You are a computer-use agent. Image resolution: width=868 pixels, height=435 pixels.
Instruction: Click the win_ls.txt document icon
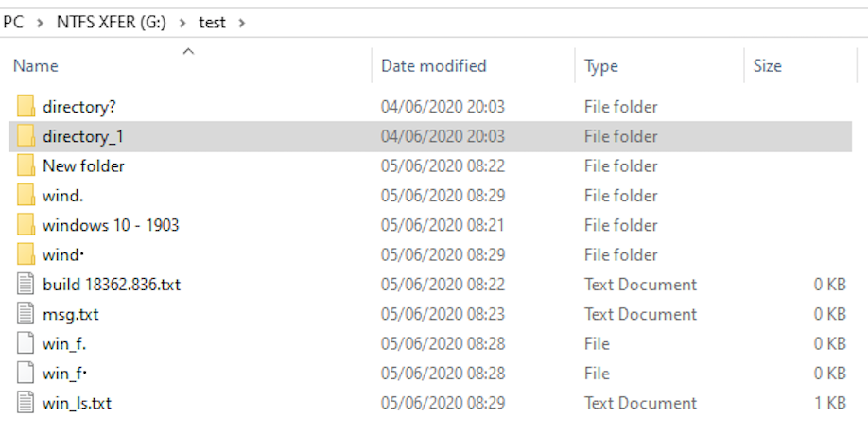tap(26, 403)
